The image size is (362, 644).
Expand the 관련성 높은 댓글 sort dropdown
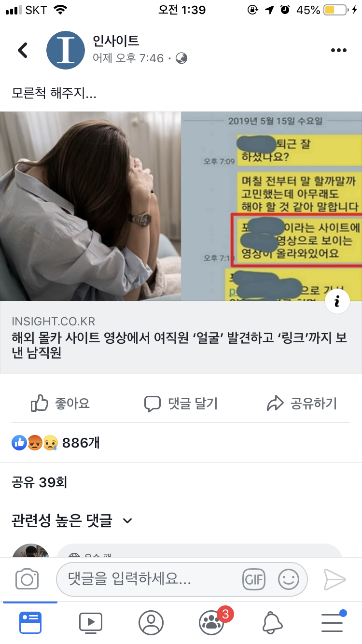coord(72,520)
